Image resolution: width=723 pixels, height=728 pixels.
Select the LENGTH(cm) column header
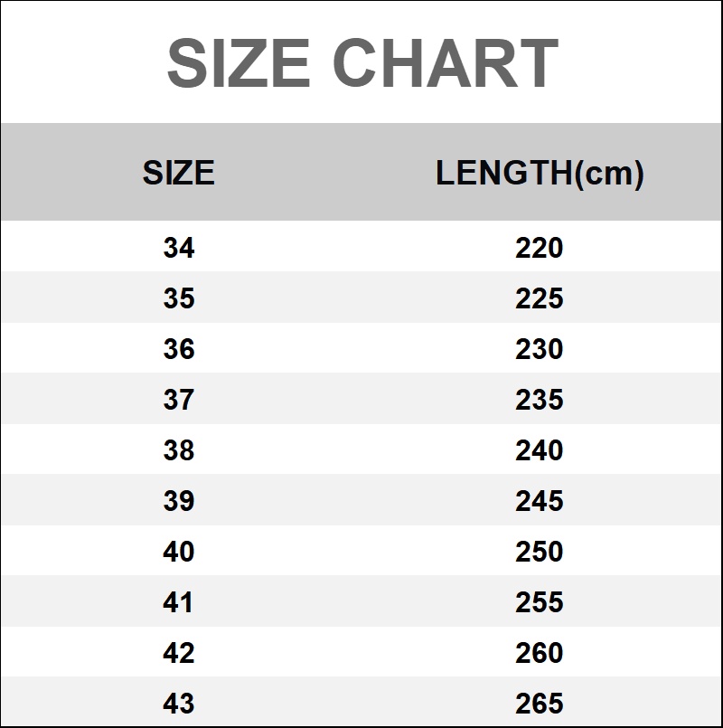pos(540,173)
